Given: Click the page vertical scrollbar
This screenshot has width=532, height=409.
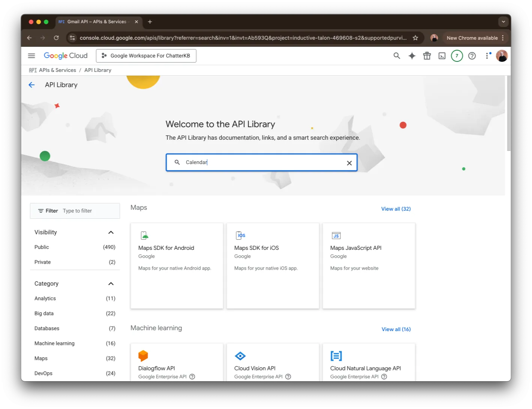Looking at the screenshot, I should (x=508, y=113).
